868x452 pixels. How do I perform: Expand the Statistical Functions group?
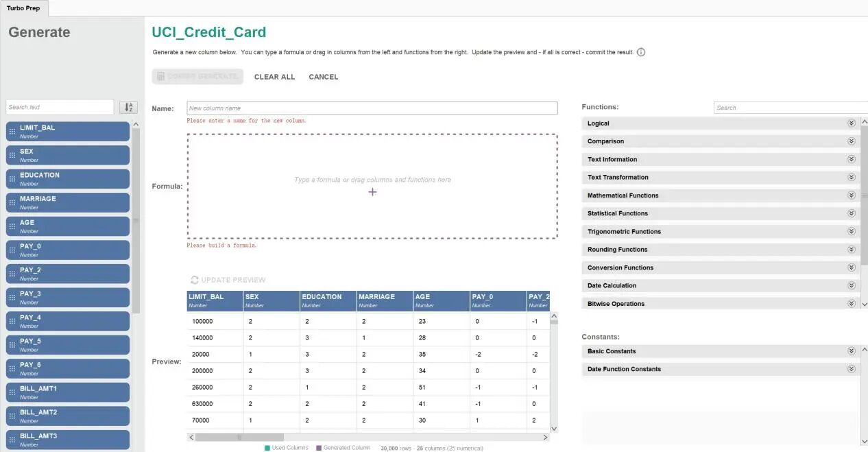click(852, 213)
